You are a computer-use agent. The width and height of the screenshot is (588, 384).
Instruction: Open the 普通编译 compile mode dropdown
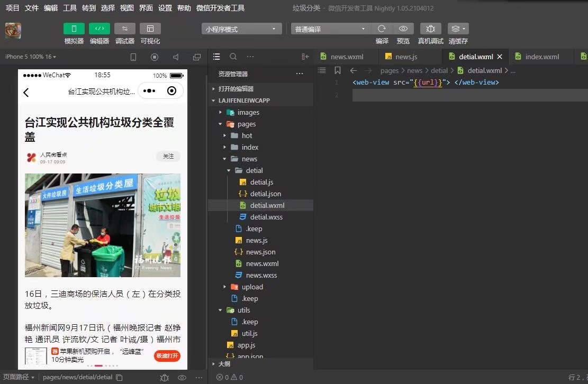[x=331, y=29]
